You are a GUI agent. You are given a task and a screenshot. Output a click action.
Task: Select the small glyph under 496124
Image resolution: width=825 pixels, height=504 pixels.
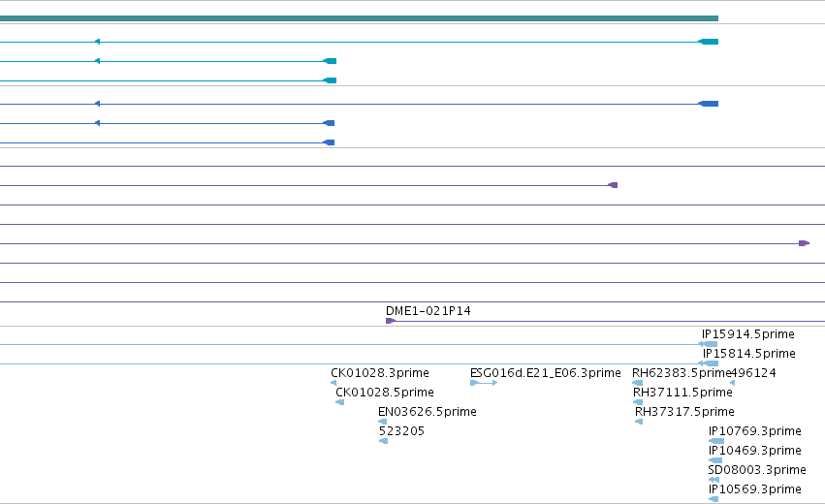coord(732,383)
